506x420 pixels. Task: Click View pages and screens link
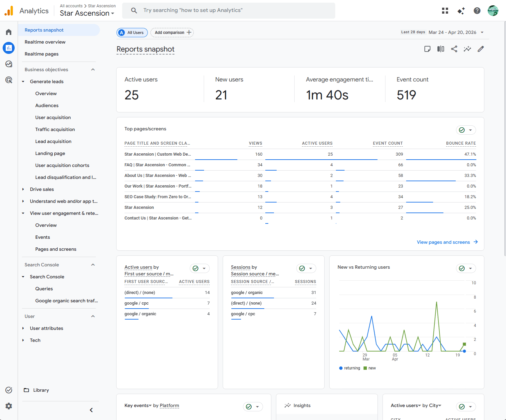click(443, 242)
